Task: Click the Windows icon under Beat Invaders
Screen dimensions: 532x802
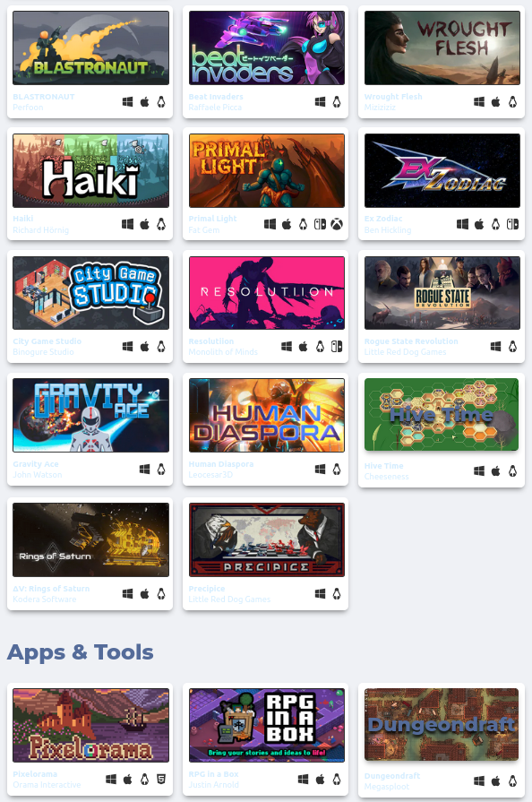Action: click(320, 102)
